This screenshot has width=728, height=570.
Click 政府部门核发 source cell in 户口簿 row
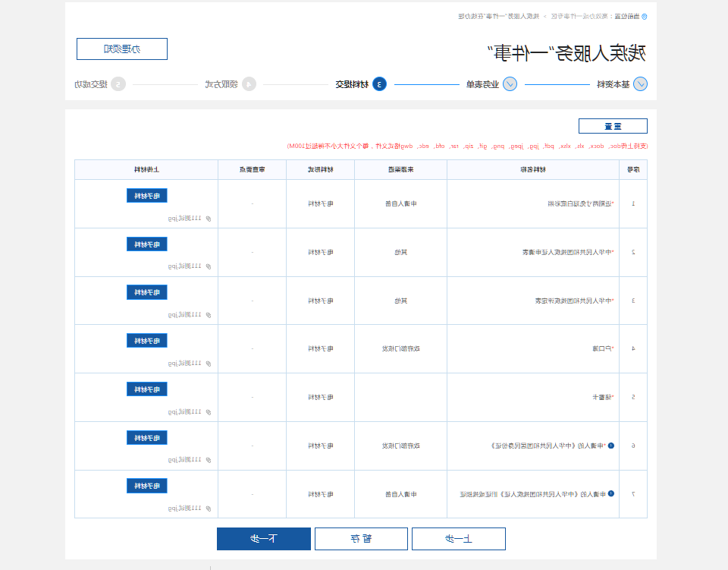click(x=400, y=348)
